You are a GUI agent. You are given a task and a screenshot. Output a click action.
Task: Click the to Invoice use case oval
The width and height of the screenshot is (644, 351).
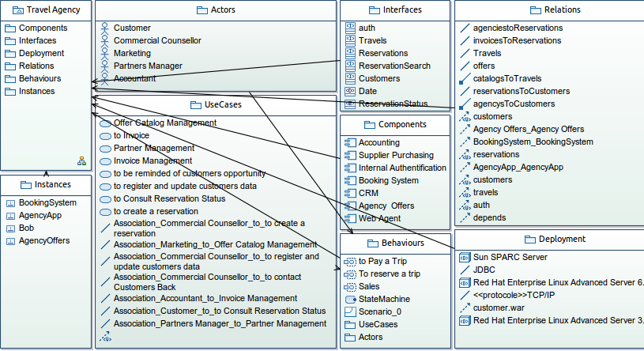tap(106, 136)
